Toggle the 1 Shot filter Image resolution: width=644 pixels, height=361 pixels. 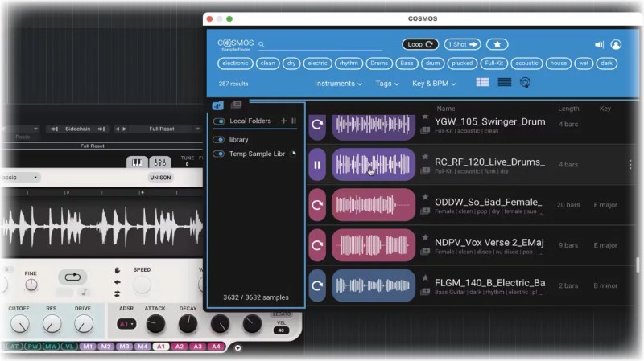pos(463,44)
